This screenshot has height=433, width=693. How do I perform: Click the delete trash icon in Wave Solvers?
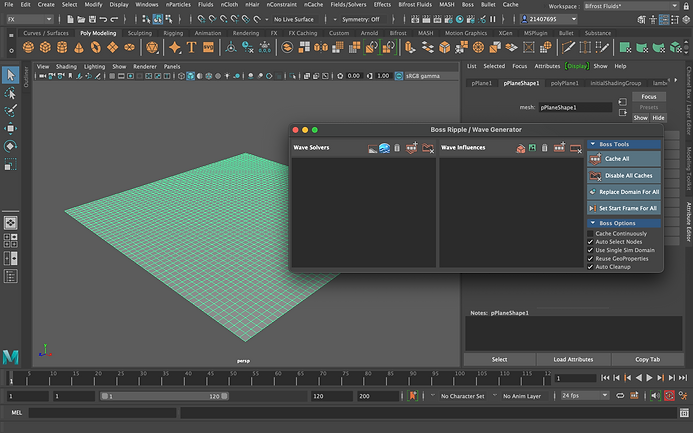[397, 148]
